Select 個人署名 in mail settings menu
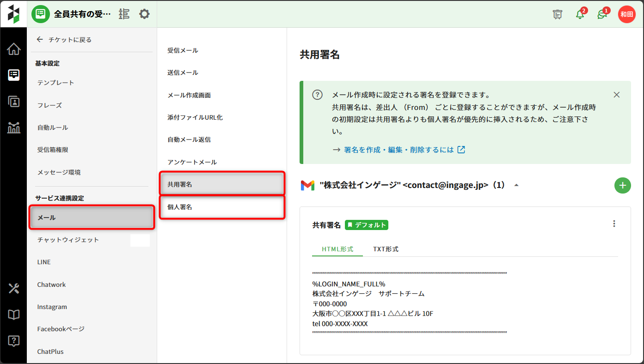Viewport: 644px width, 364px height. tap(180, 207)
